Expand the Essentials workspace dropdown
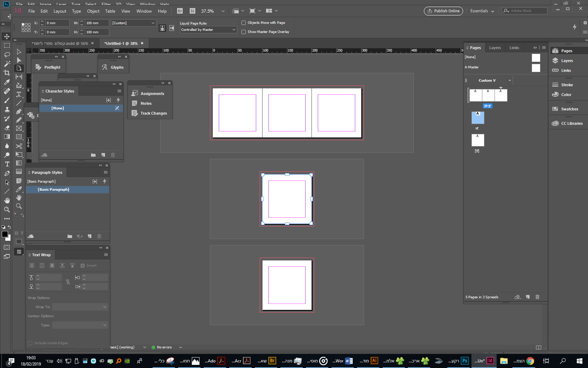The height and width of the screenshot is (368, 588). (482, 11)
